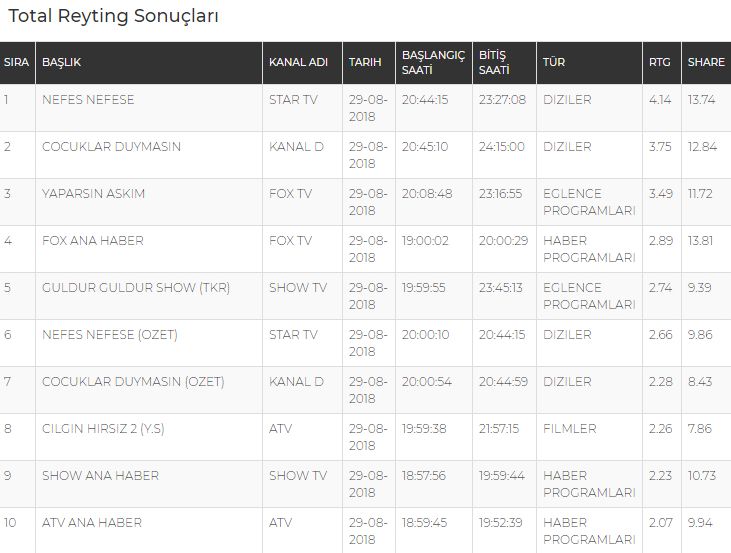This screenshot has width=731, height=553.
Task: Select the NEFES NEFESE title cell
Action: pyautogui.click(x=88, y=100)
